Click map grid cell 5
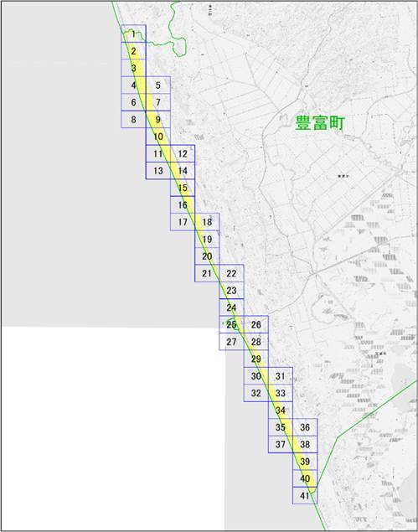This screenshot has width=418, height=532. coord(158,85)
